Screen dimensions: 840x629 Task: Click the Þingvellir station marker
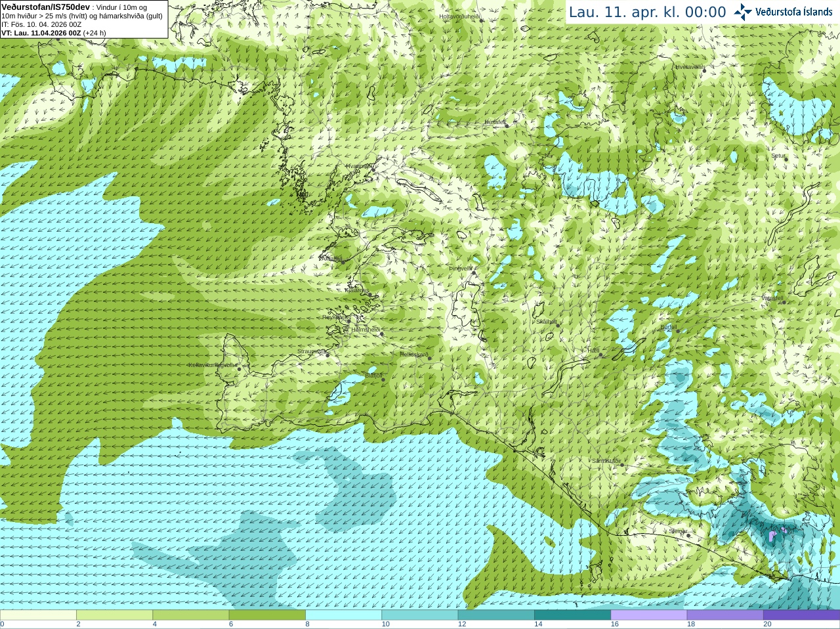(474, 272)
